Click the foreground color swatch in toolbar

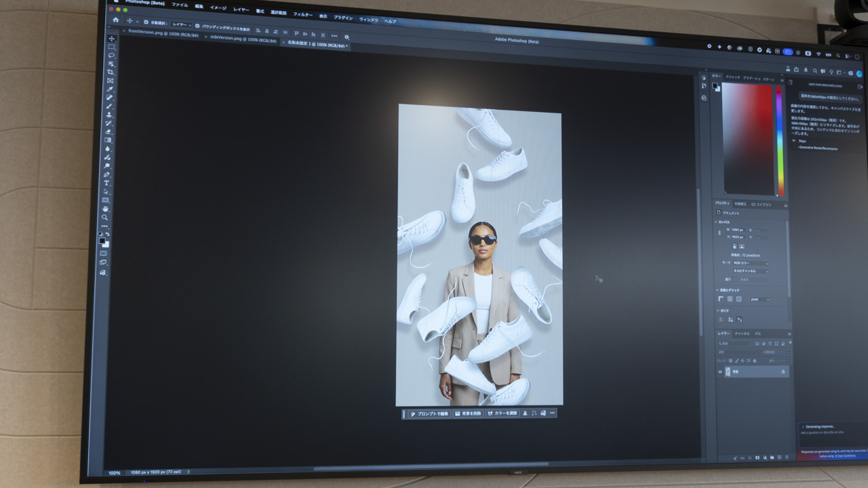[102, 241]
